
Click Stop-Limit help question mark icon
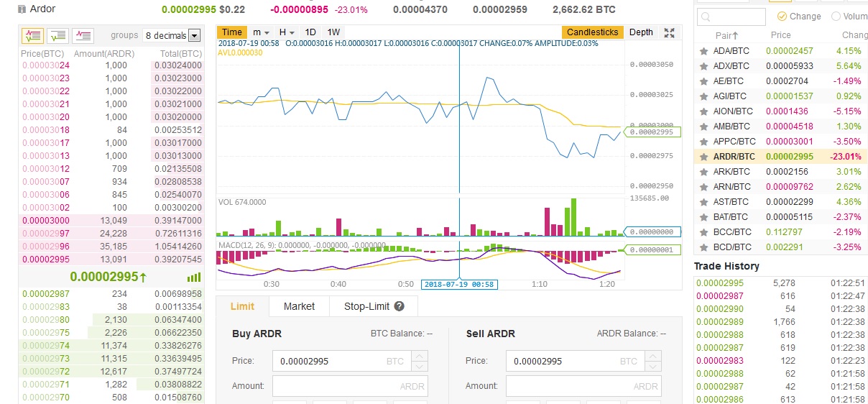point(400,306)
